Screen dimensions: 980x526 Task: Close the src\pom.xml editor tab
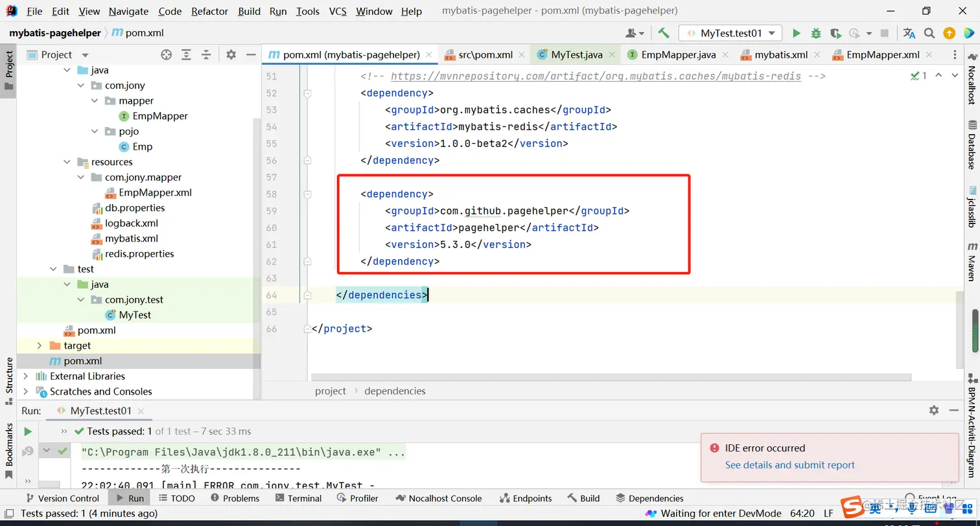tap(521, 56)
